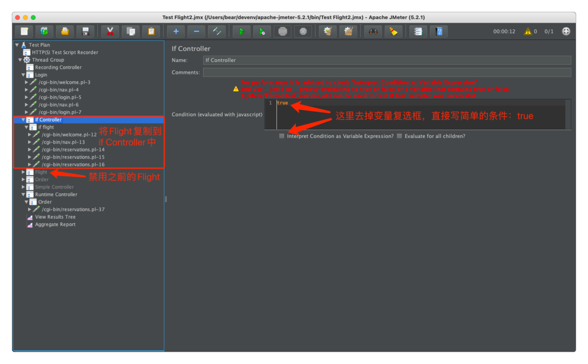Viewport: 588px width, 364px height.
Task: Select /cgi-bin/nav.pl-4 sampler
Action: click(x=59, y=90)
